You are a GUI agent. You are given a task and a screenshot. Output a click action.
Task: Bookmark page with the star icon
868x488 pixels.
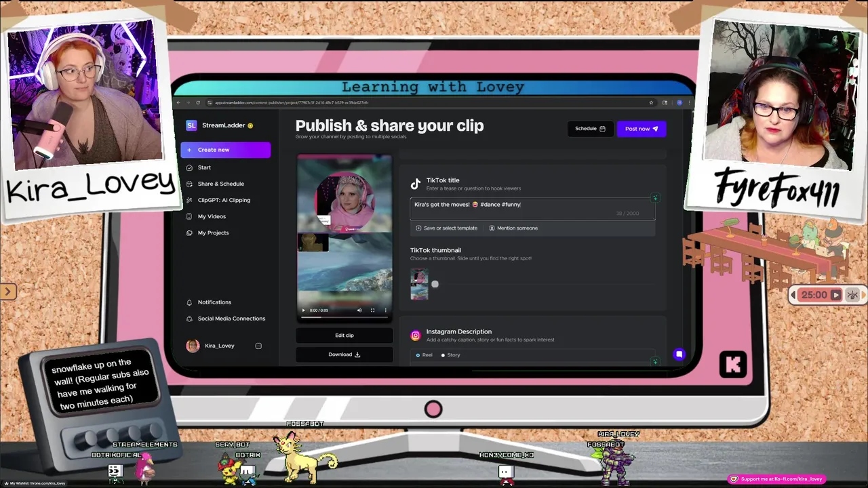pyautogui.click(x=651, y=102)
